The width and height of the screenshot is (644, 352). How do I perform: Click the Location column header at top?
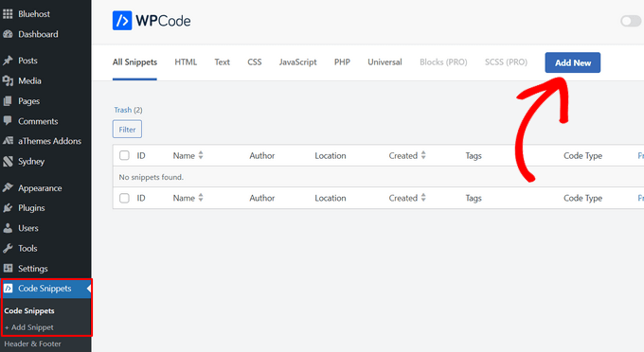click(x=331, y=155)
